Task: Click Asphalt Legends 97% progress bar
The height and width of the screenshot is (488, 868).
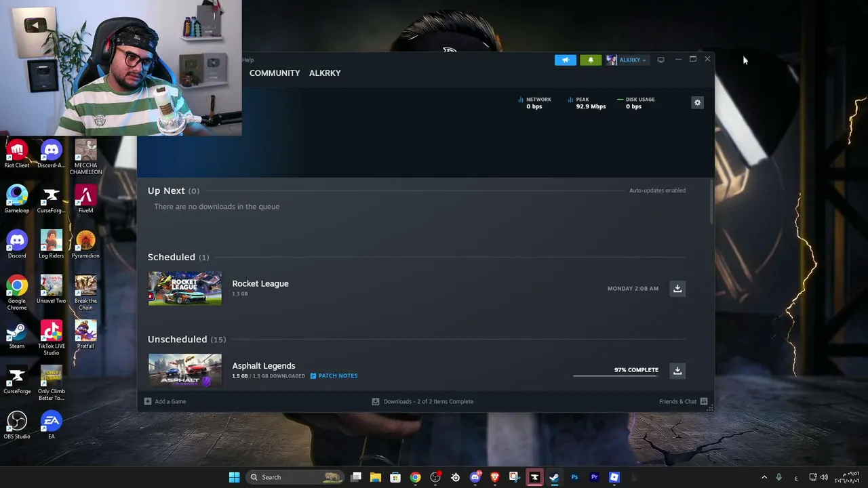Action: click(x=615, y=375)
